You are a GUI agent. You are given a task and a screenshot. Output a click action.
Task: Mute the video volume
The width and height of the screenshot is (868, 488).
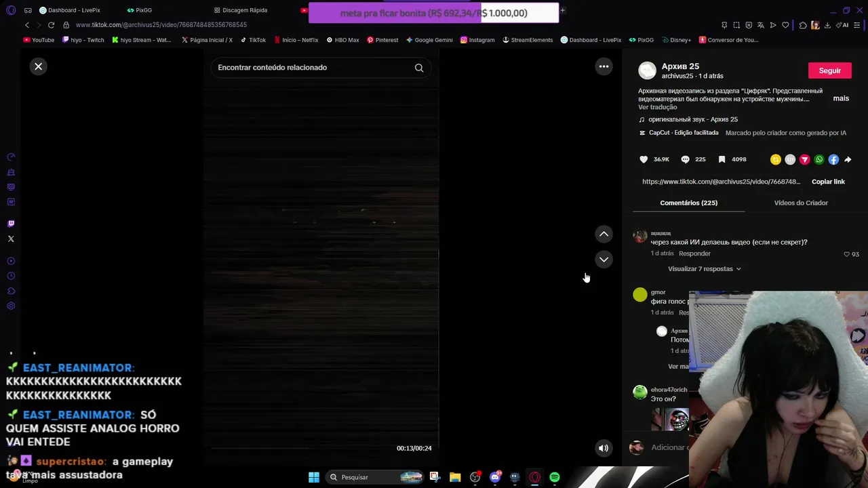point(603,448)
